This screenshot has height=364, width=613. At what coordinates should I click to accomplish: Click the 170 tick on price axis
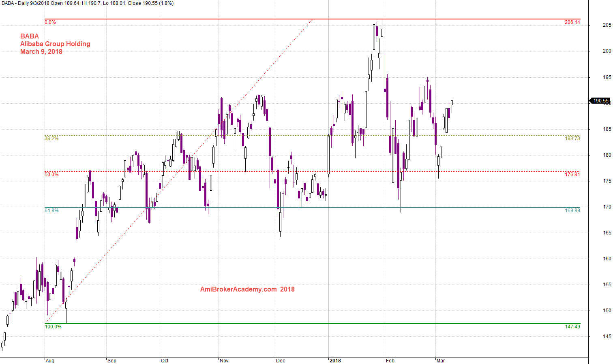click(607, 207)
